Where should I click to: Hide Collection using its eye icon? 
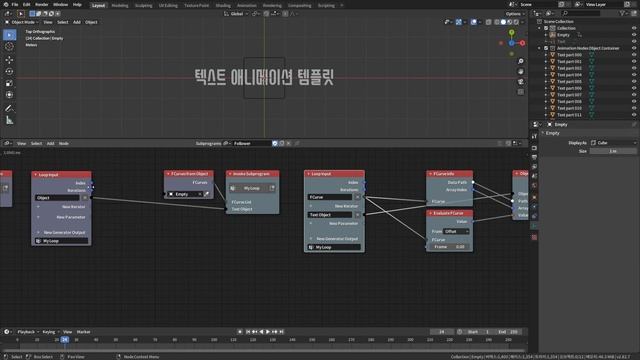tap(634, 28)
